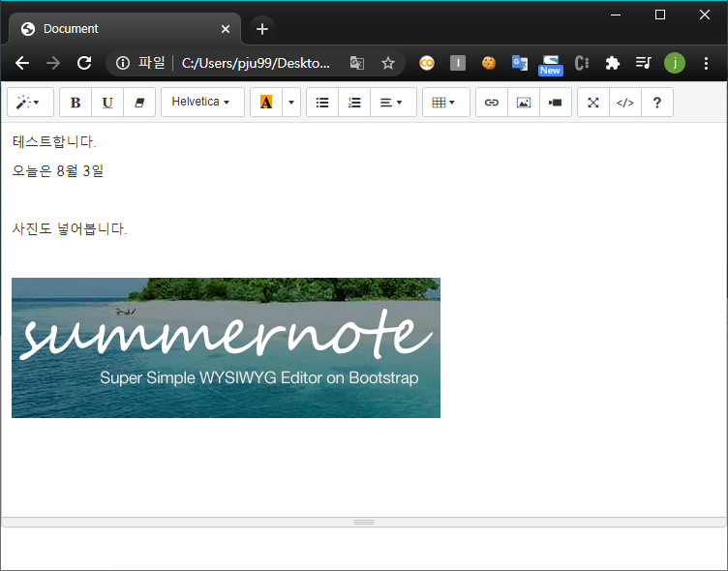Screen dimensions: 728x571
Task: Click the browser forward arrow
Action: 53,63
